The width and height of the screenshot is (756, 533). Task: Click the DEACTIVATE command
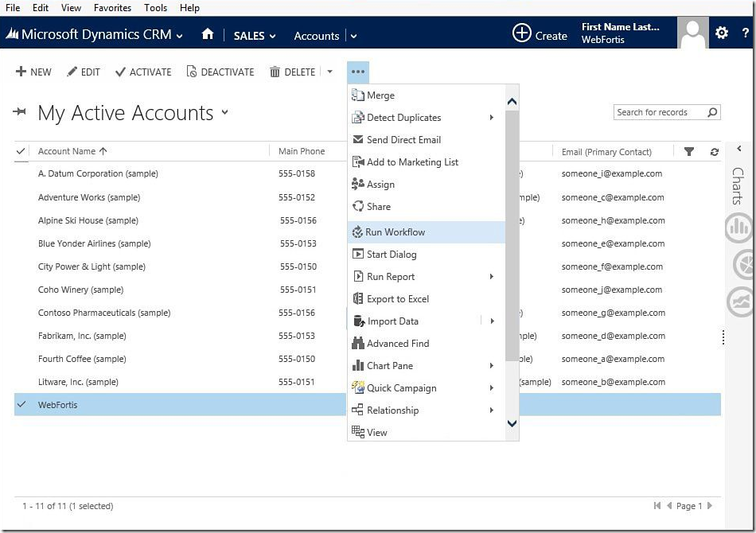pyautogui.click(x=220, y=72)
